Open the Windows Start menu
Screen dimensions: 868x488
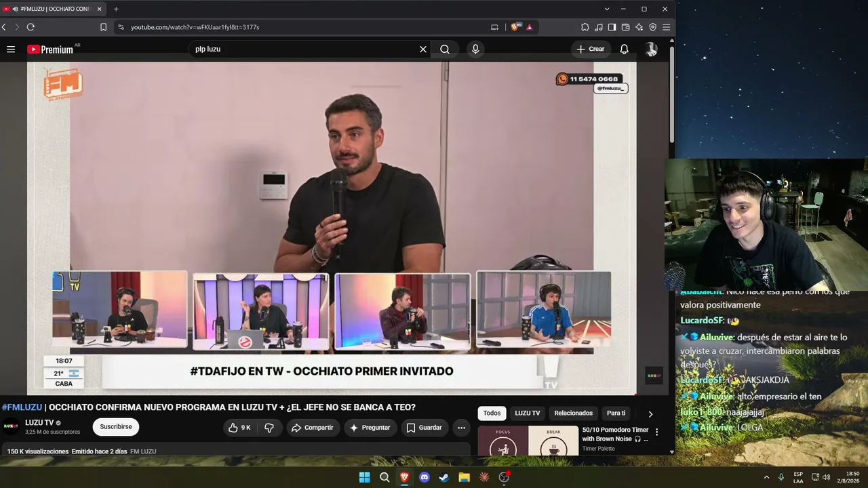click(364, 477)
